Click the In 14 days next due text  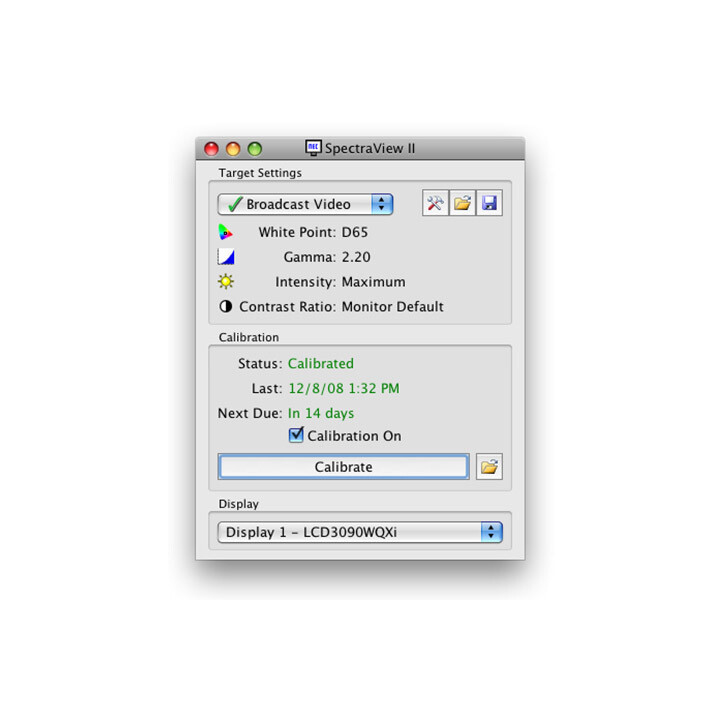point(321,413)
